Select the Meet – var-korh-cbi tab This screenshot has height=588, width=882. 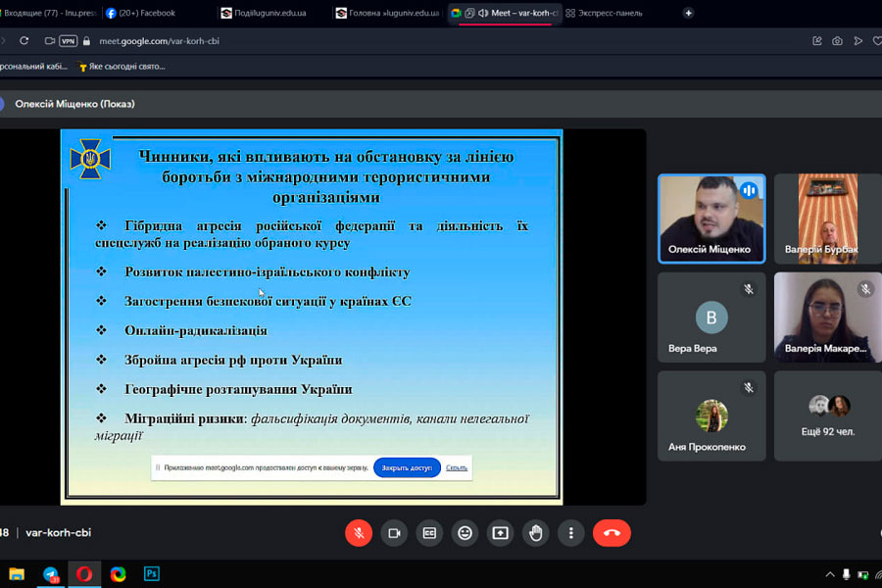tap(505, 13)
